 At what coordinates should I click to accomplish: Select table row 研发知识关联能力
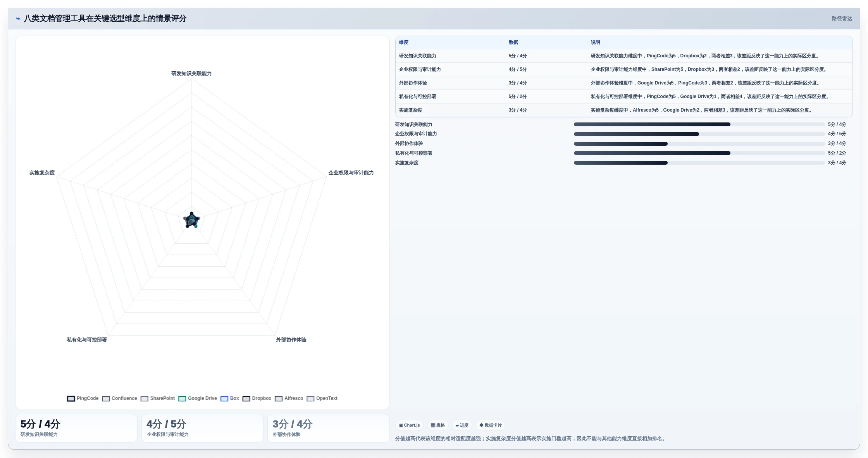coord(624,56)
